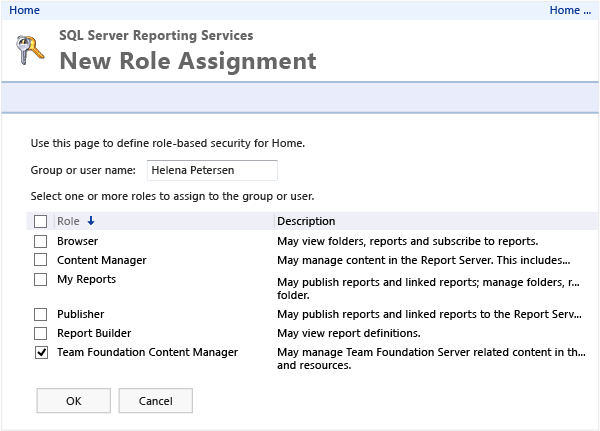Check the Content Manager role
This screenshot has height=431, width=600.
(41, 260)
